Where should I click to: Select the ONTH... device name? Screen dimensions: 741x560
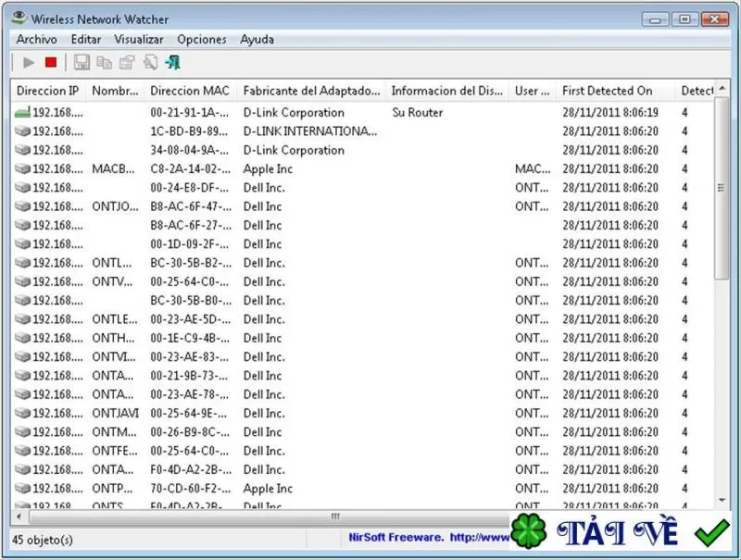point(113,338)
